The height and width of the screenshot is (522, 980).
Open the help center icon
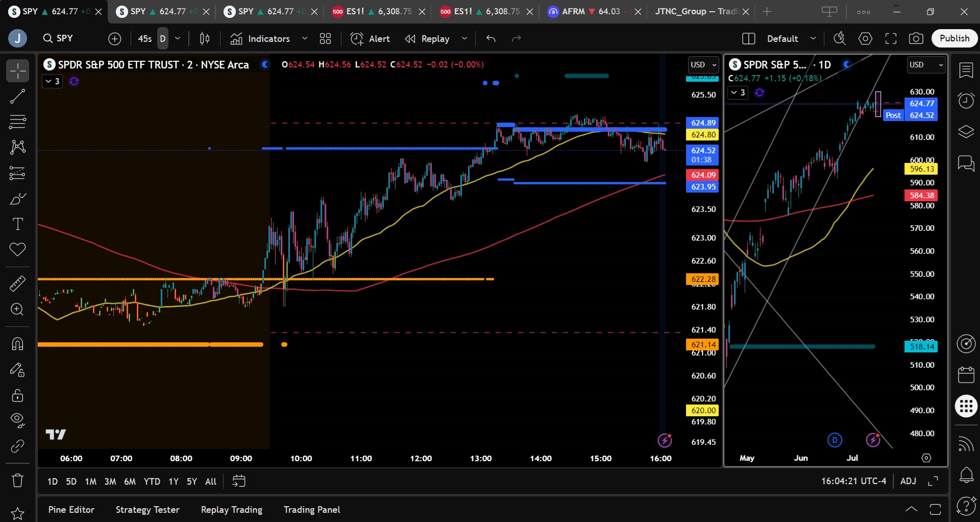[x=966, y=506]
